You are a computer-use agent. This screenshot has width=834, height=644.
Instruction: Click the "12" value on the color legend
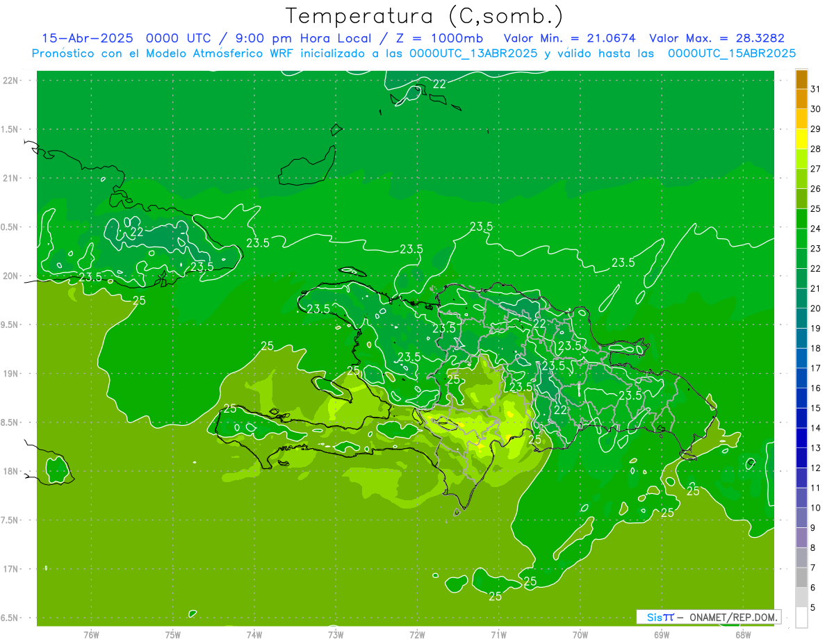(x=816, y=468)
